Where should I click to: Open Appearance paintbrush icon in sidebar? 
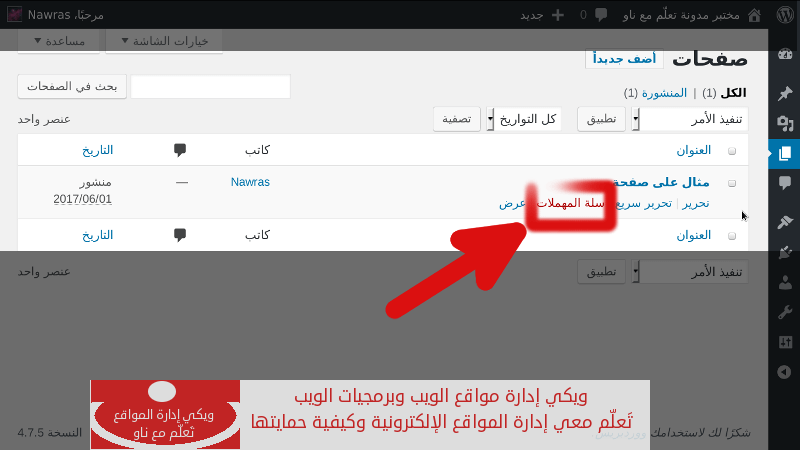(x=784, y=222)
